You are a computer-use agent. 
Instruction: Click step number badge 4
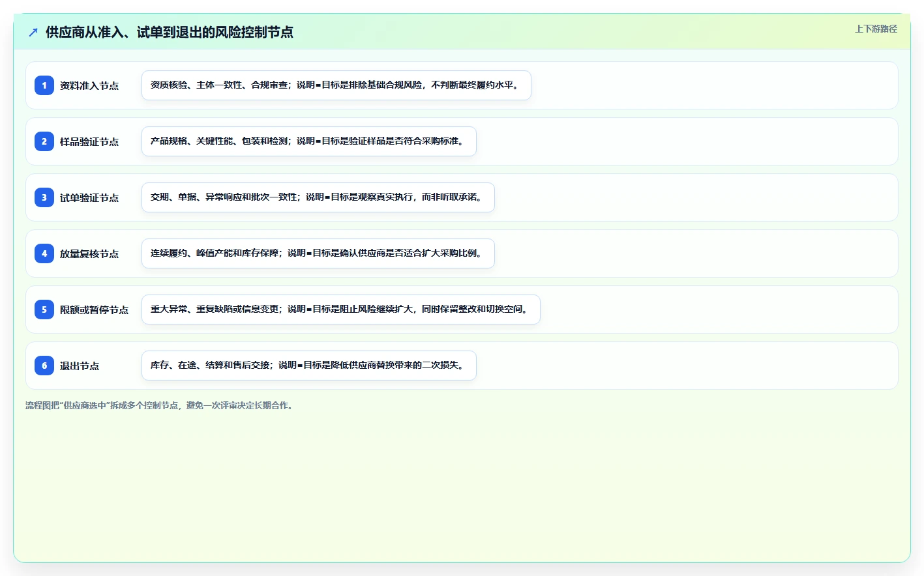click(44, 253)
